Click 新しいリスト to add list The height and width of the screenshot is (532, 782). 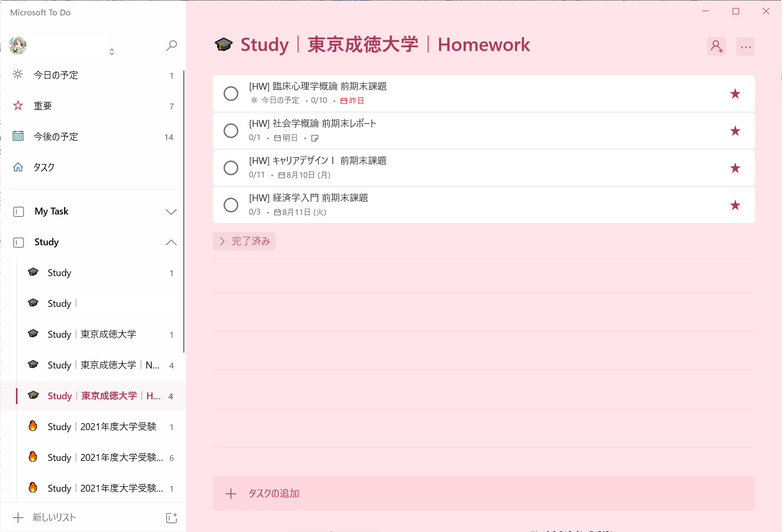[54, 518]
